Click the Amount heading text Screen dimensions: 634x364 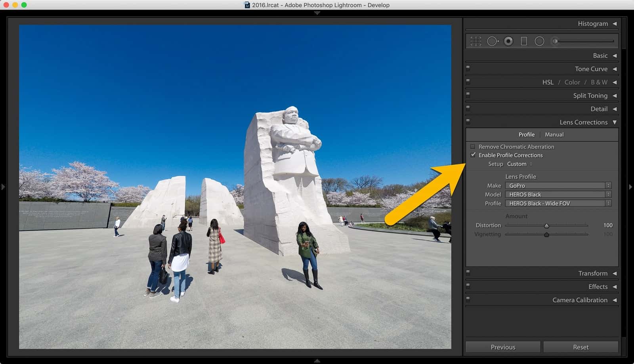pyautogui.click(x=516, y=216)
